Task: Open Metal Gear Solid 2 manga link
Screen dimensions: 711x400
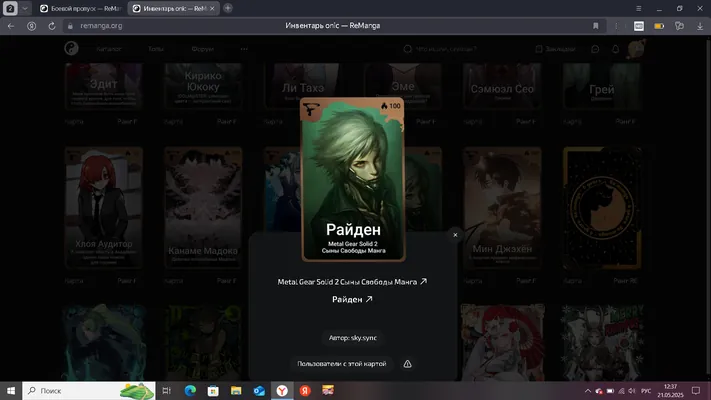Action: pos(352,282)
